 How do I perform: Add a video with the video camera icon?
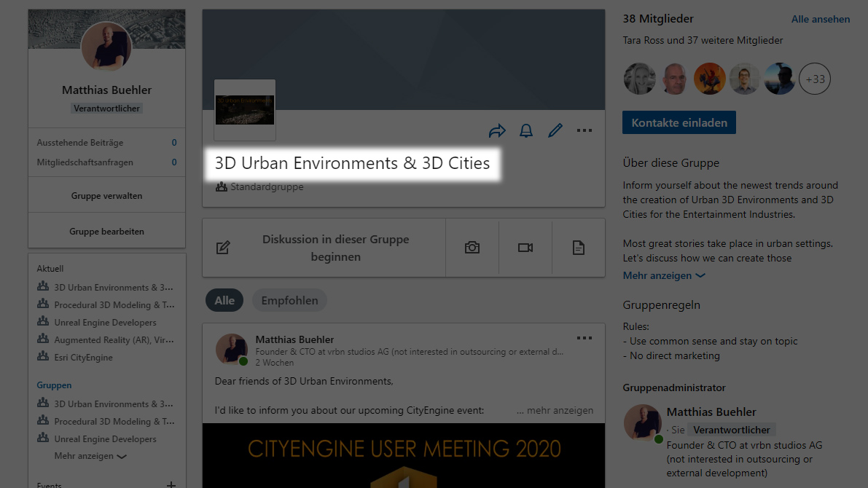(x=525, y=248)
